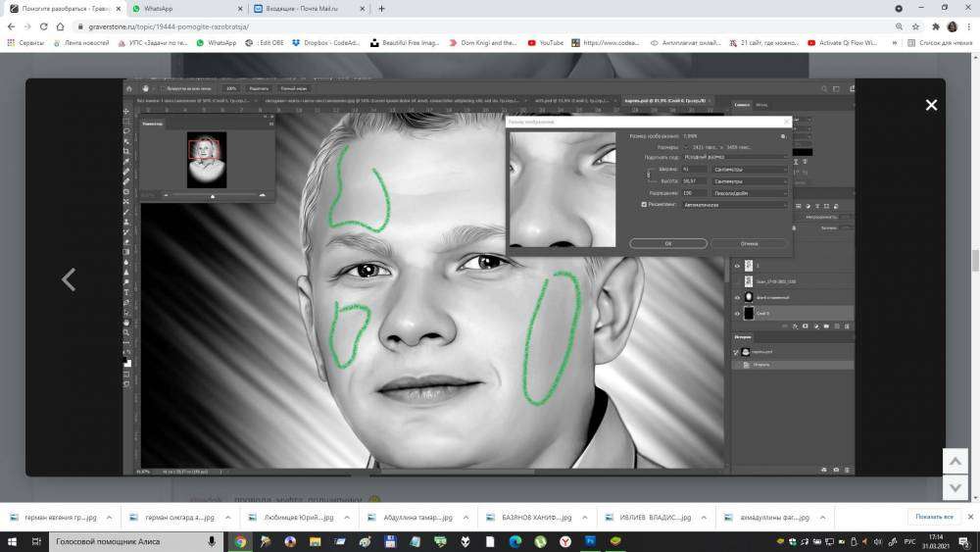Screen dimensions: 980x552
Task: Open a new browser tab
Action: (381, 9)
